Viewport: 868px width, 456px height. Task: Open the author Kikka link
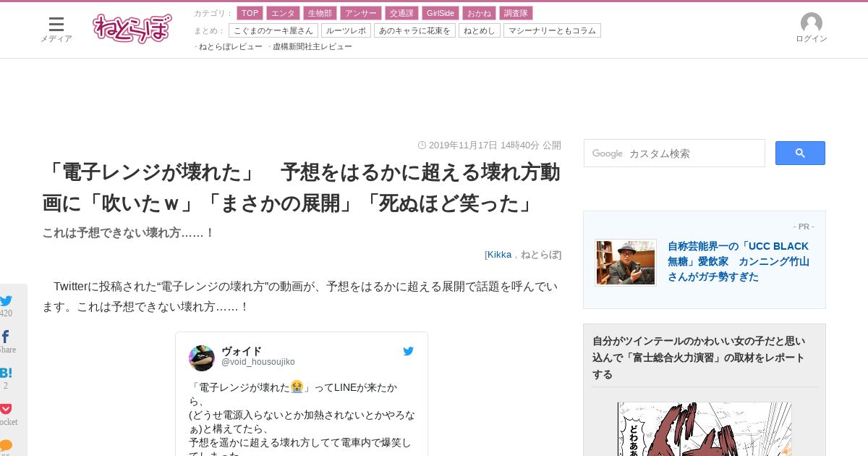pos(499,254)
